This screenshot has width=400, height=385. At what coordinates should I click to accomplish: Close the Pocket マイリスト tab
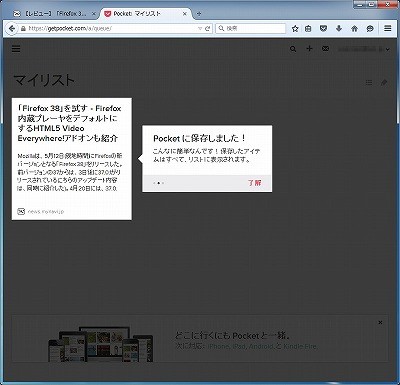coord(185,14)
